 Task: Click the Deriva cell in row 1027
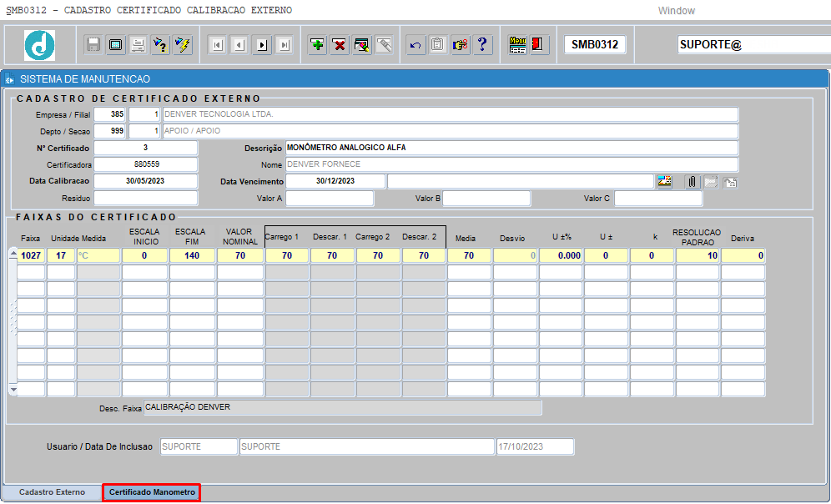tap(743, 255)
